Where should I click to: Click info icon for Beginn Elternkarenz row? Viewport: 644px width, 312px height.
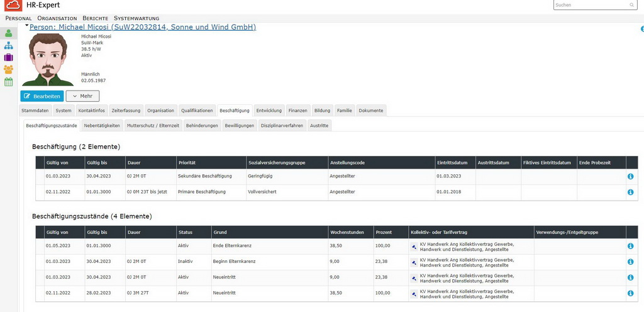tap(630, 262)
